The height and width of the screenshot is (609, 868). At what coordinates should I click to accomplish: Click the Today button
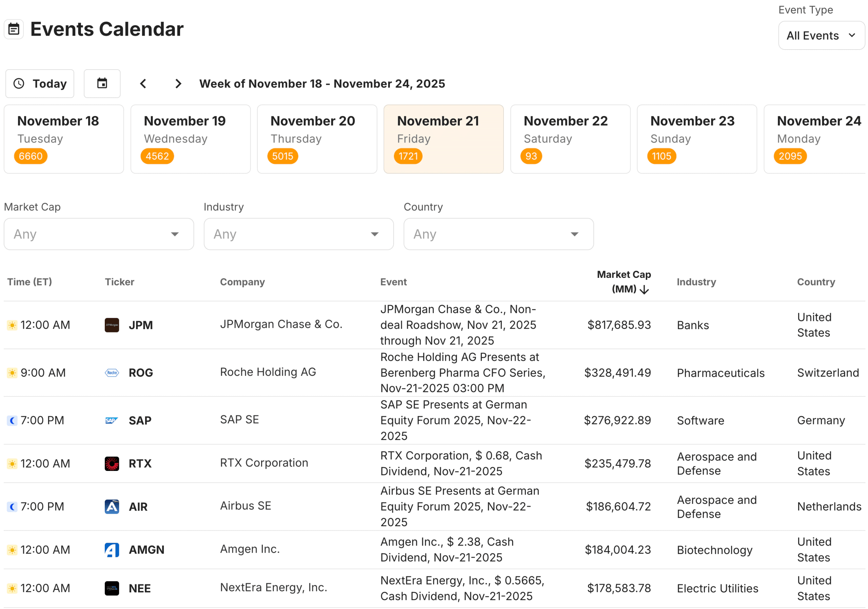(40, 83)
